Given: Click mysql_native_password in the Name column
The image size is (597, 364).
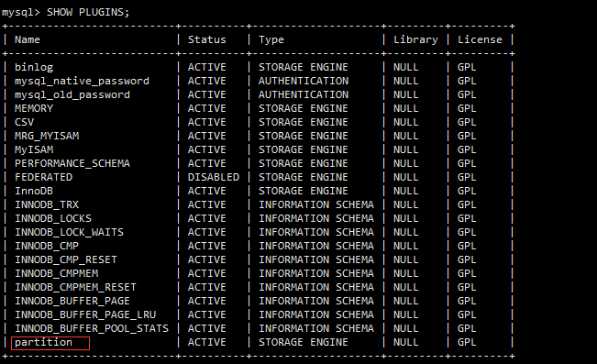Looking at the screenshot, I should pyautogui.click(x=82, y=81).
